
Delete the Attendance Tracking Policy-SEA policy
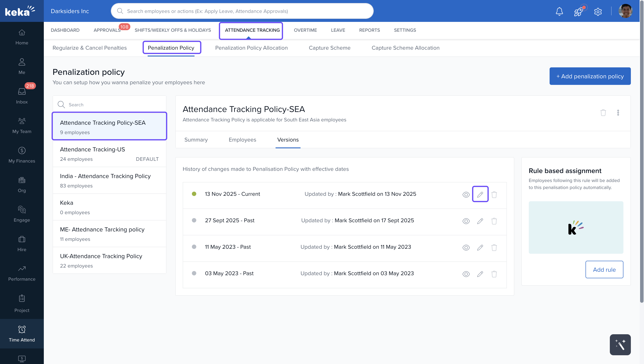[603, 113]
